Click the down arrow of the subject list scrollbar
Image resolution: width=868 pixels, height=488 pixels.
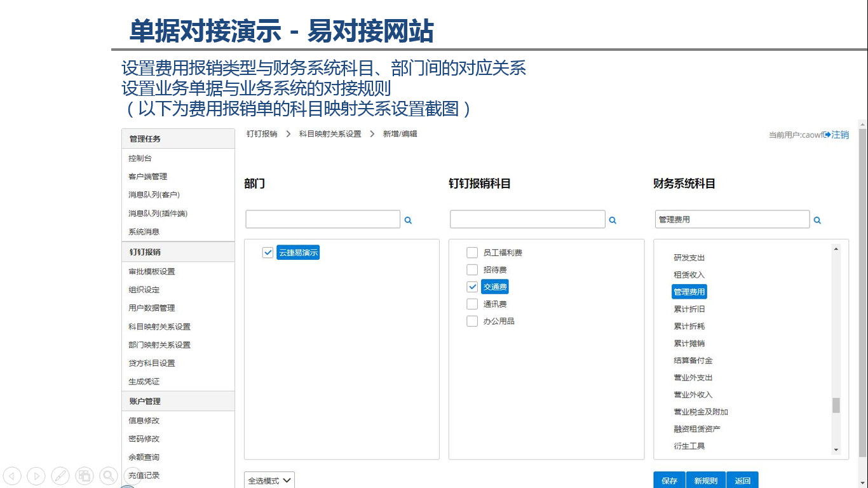tap(836, 451)
